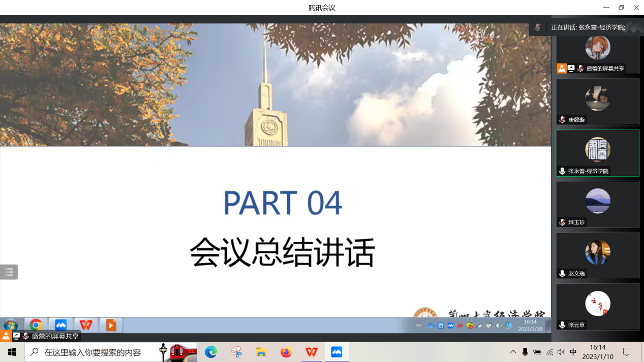
Task: Restore down the 腾讯会议 window
Action: click(621, 8)
